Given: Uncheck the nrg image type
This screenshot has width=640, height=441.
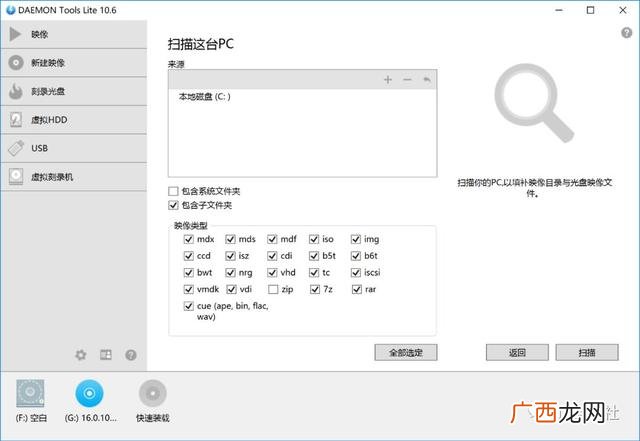Looking at the screenshot, I should pos(231,272).
